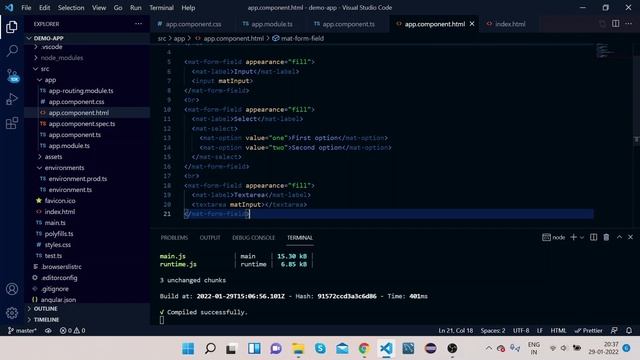
Task: Open app.component.spec.ts file
Action: pos(87,124)
